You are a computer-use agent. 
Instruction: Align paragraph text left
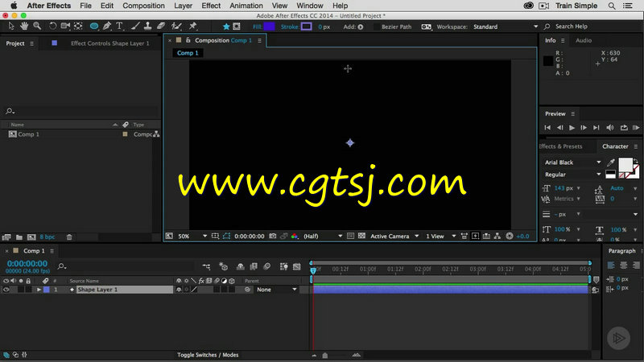point(611,265)
